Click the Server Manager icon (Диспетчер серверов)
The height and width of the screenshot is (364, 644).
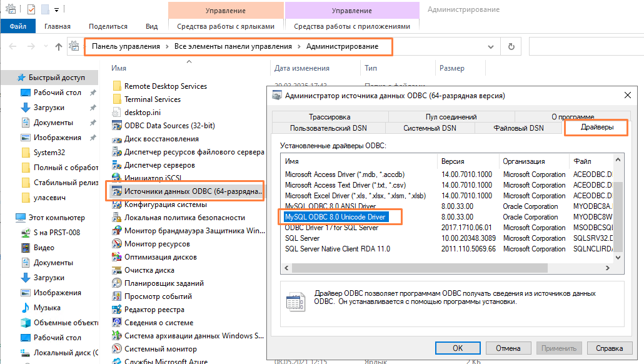[x=116, y=165]
